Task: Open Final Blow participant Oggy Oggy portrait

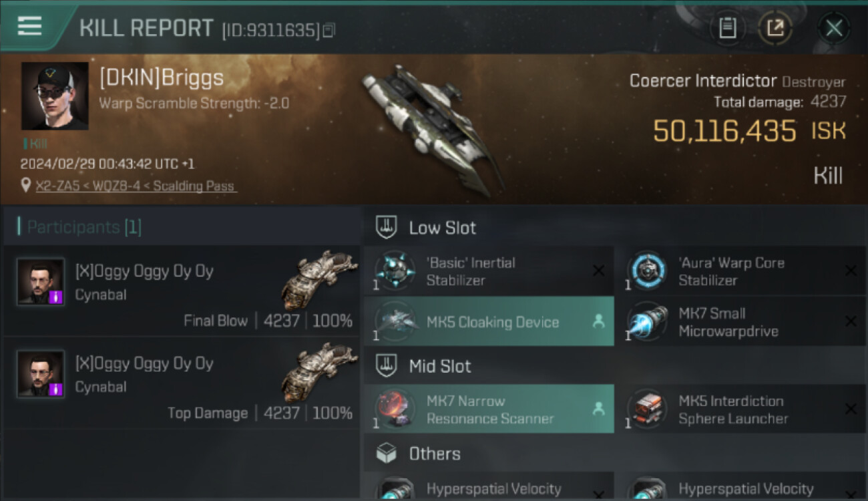Action: (41, 282)
